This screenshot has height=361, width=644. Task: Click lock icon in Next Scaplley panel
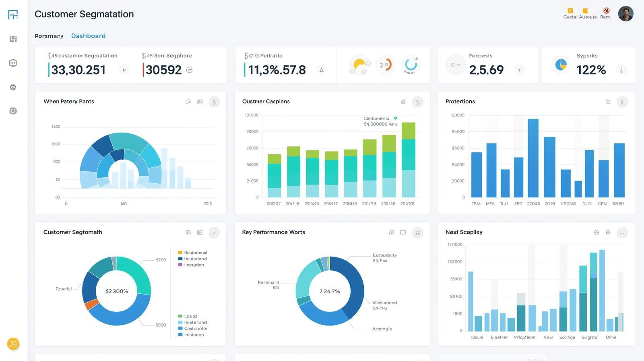click(608, 232)
